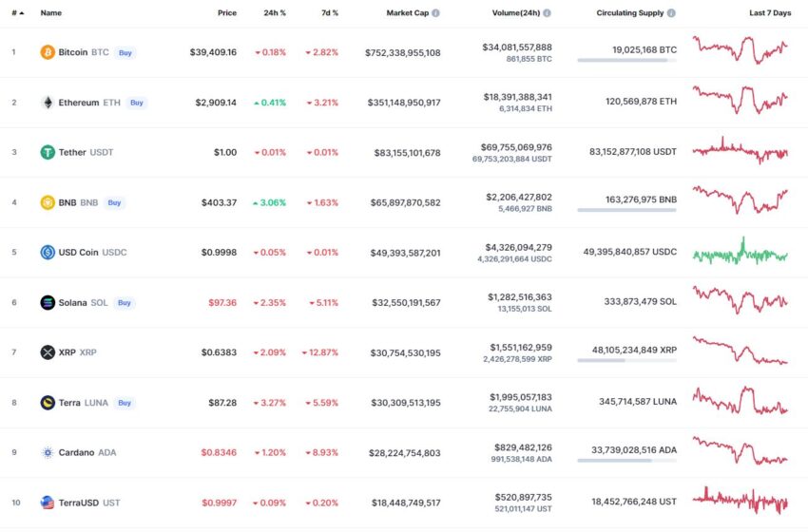Screen dimensions: 808x532
Task: Click the USD Coin blue icon
Action: point(48,253)
